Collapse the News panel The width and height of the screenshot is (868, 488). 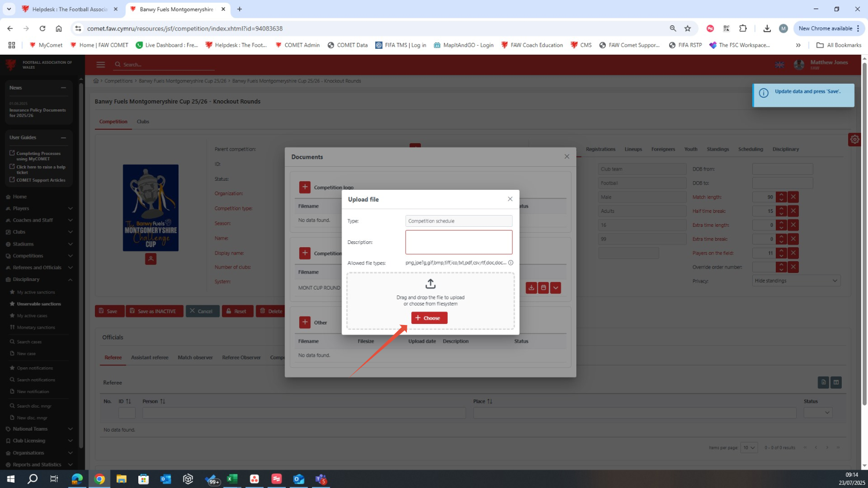pos(63,88)
